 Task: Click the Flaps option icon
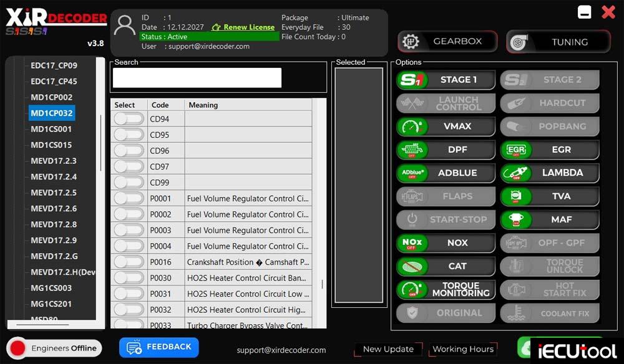coord(412,196)
